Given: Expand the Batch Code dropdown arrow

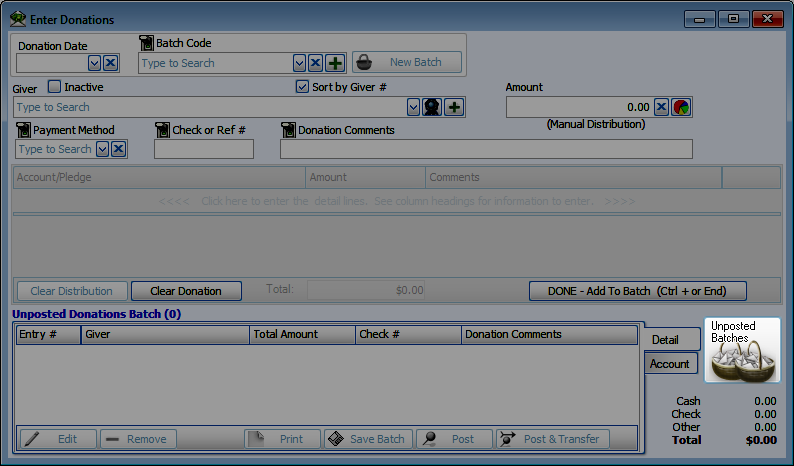Looking at the screenshot, I should 299,63.
